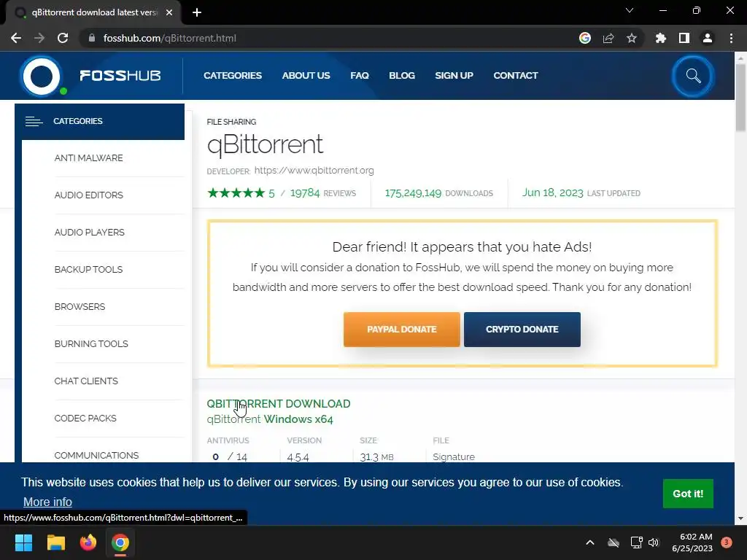Click the Google icon in address bar
This screenshot has width=747, height=560.
pos(585,38)
